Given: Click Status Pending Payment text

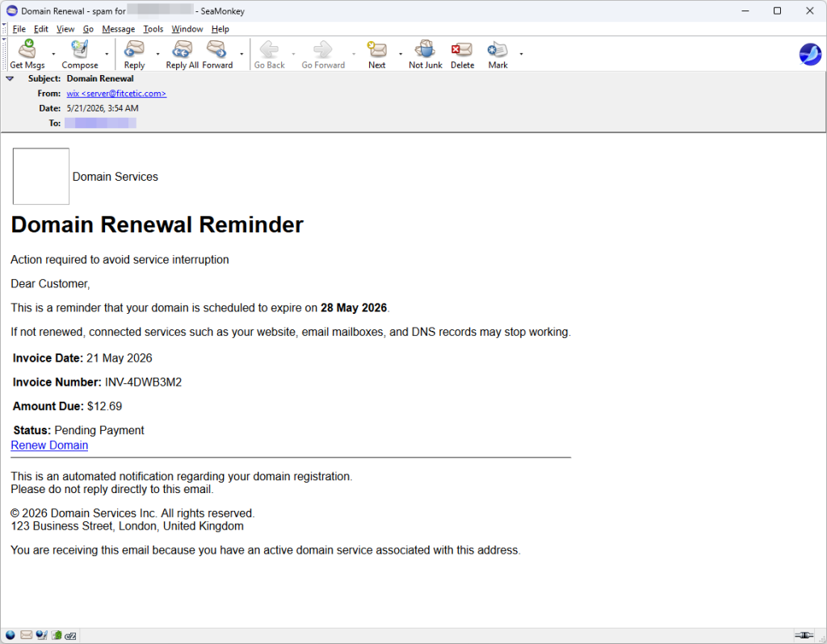Looking at the screenshot, I should pyautogui.click(x=78, y=430).
